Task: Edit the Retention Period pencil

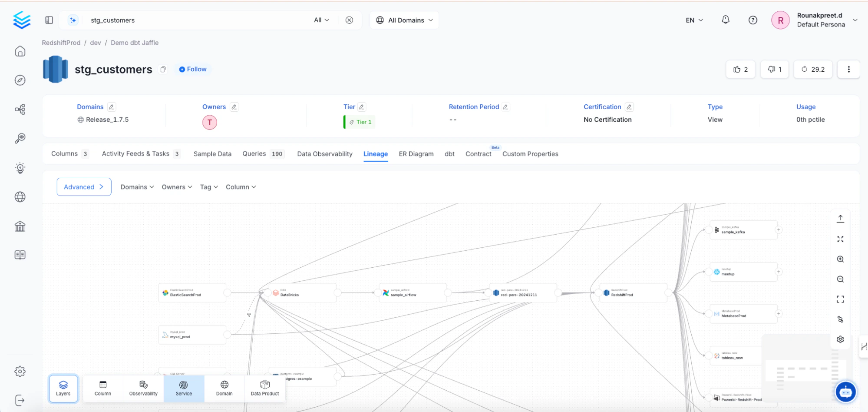Action: pos(505,107)
